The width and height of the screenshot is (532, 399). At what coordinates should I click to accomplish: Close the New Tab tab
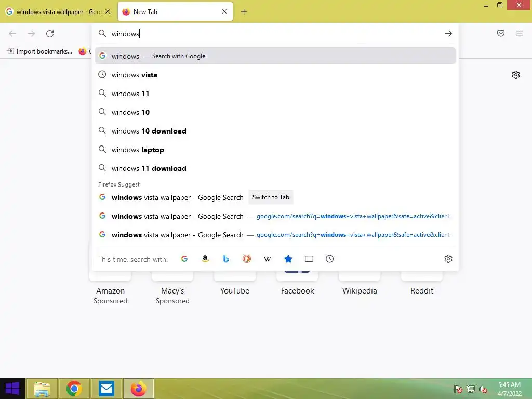pyautogui.click(x=224, y=11)
